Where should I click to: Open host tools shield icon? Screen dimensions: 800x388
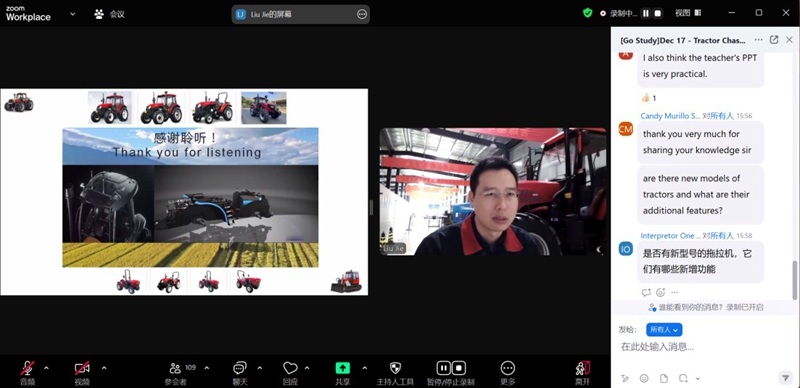point(395,368)
